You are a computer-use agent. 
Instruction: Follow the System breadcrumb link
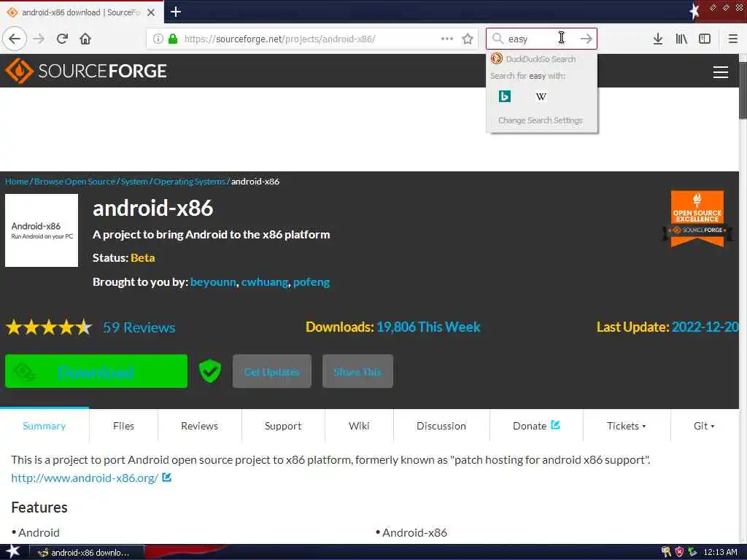(134, 182)
